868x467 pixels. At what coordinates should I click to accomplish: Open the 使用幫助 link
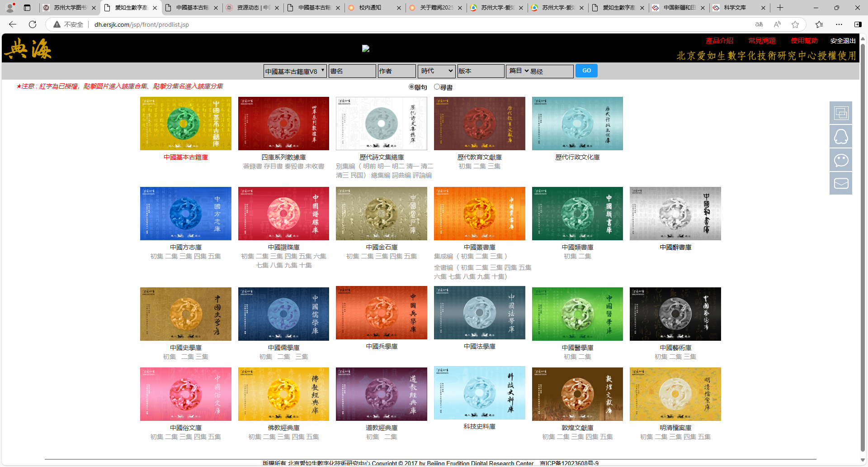point(804,41)
